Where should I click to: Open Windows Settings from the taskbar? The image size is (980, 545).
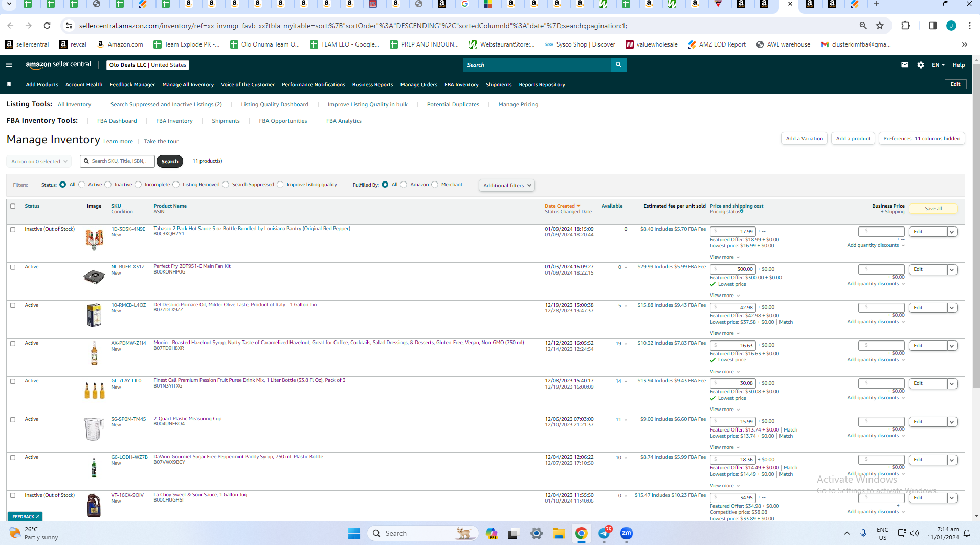point(536,533)
